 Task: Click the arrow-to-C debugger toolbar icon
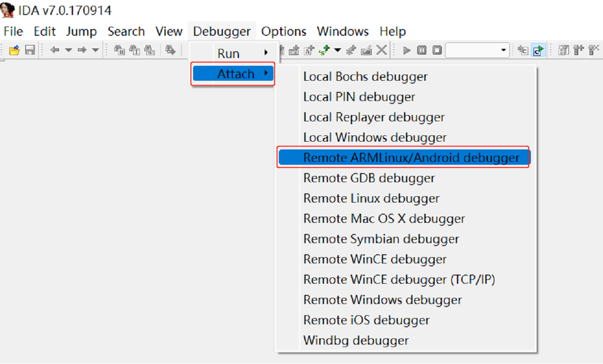coord(523,50)
